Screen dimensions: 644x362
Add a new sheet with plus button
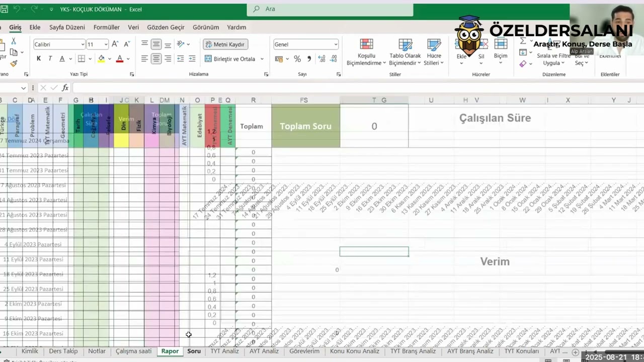[x=575, y=352]
